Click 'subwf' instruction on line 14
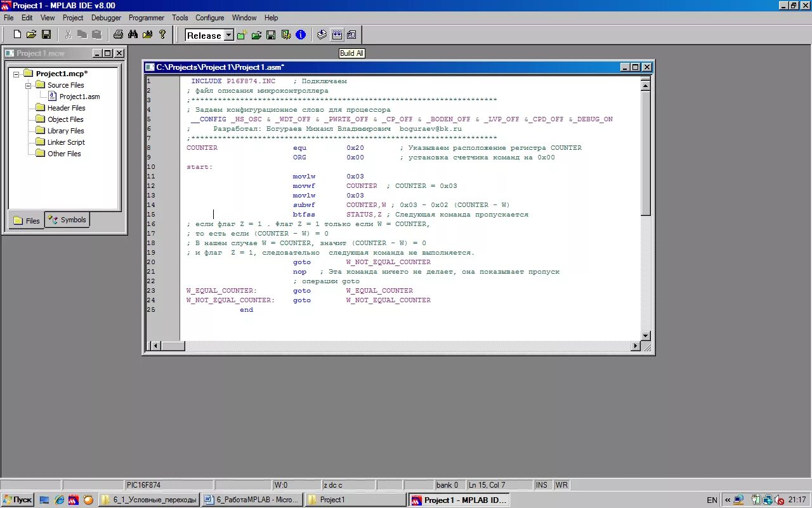Viewport: 812px width, 508px height. [304, 205]
